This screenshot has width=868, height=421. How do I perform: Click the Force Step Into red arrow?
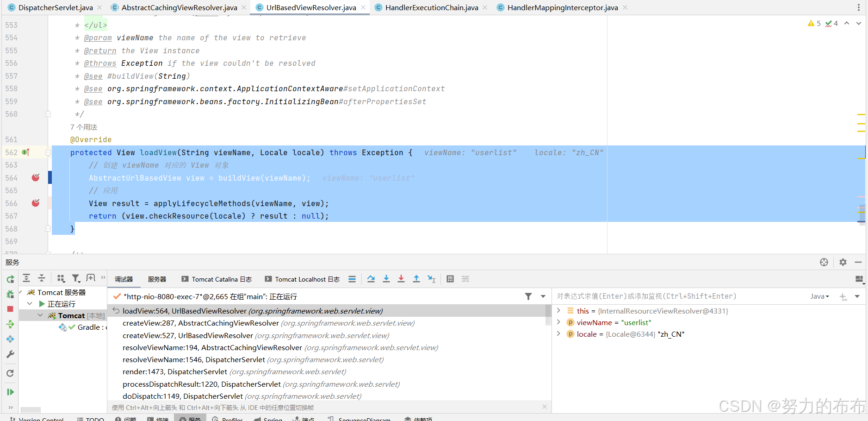[x=401, y=279]
